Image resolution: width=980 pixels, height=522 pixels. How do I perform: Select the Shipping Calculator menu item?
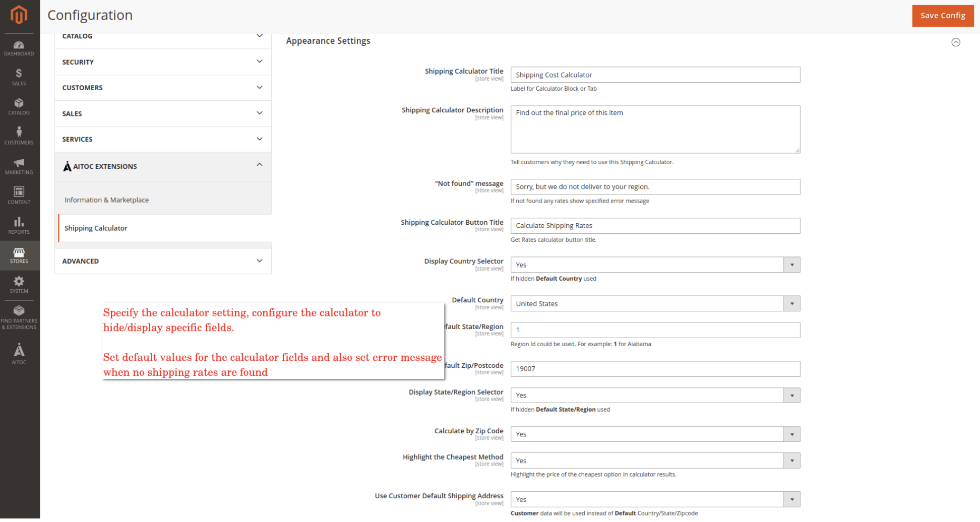coord(164,228)
